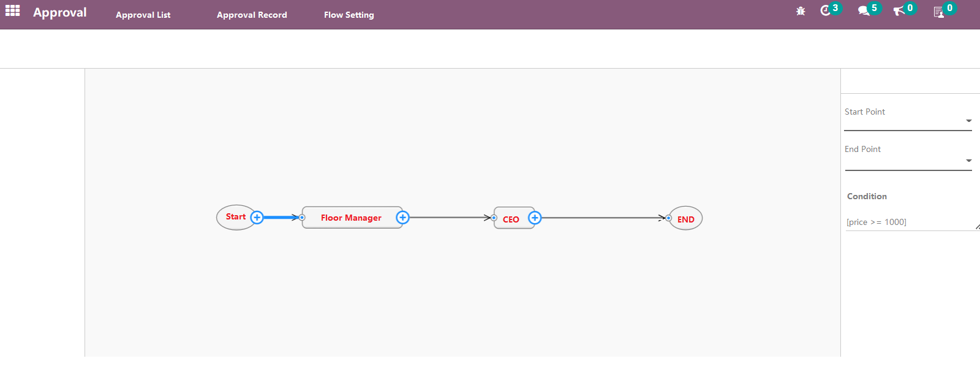This screenshot has height=369, width=980.
Task: Open the document approval icon in the navbar
Action: (x=938, y=12)
